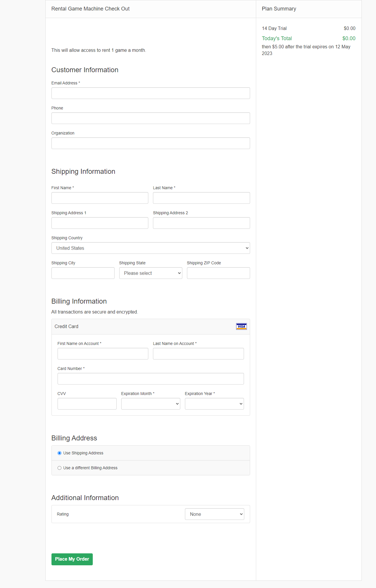Viewport: 376px width, 588px height.
Task: Focus the Shipping Address 2 field
Action: click(201, 223)
